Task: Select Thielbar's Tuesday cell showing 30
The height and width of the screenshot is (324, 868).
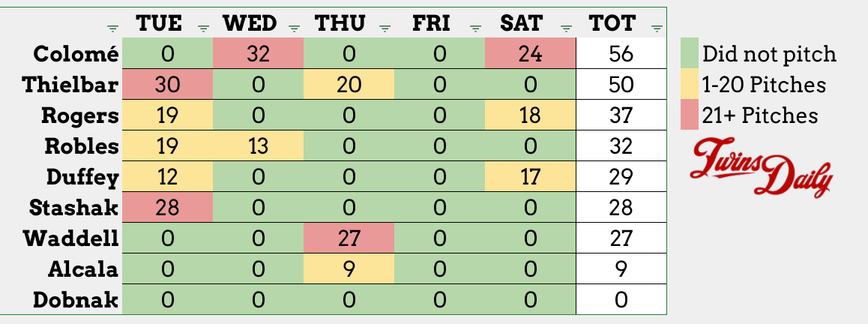Action: point(167,85)
